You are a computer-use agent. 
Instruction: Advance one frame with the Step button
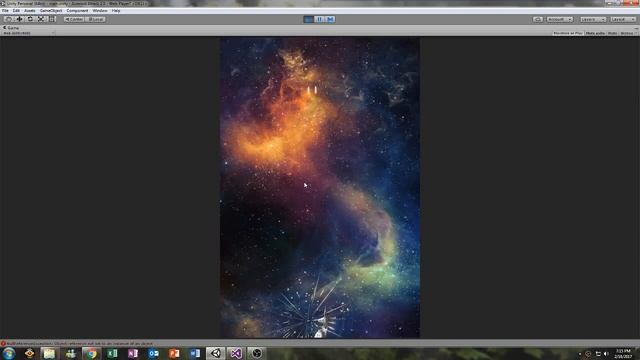[330, 19]
